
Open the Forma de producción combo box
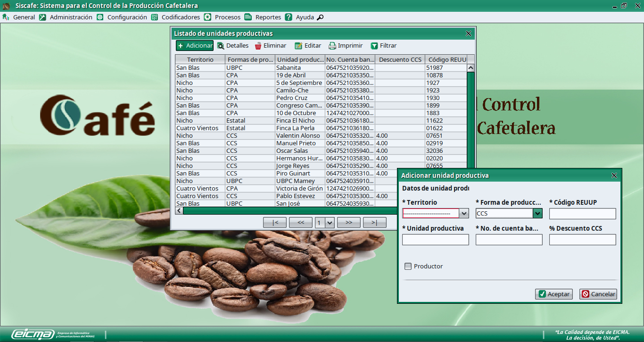point(537,214)
